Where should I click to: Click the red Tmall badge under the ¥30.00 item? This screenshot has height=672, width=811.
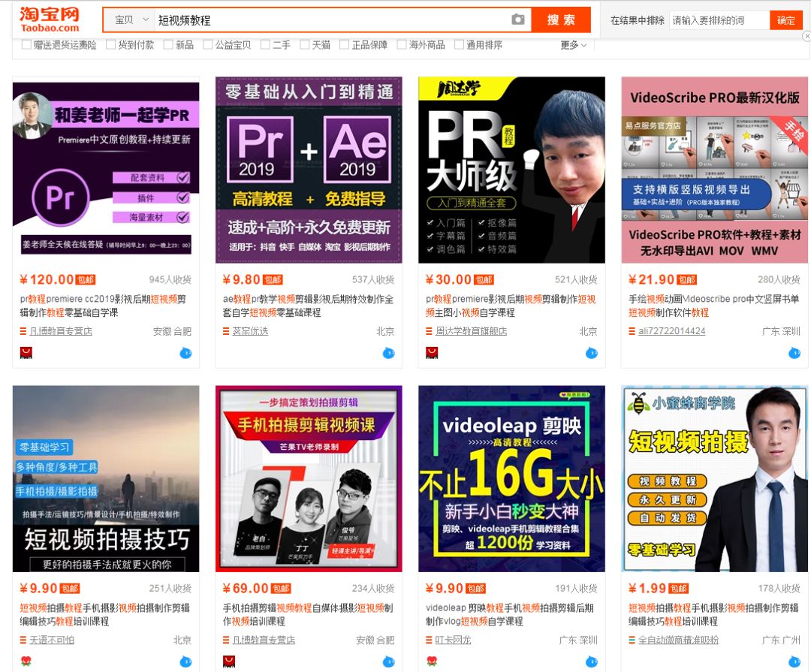coord(431,353)
